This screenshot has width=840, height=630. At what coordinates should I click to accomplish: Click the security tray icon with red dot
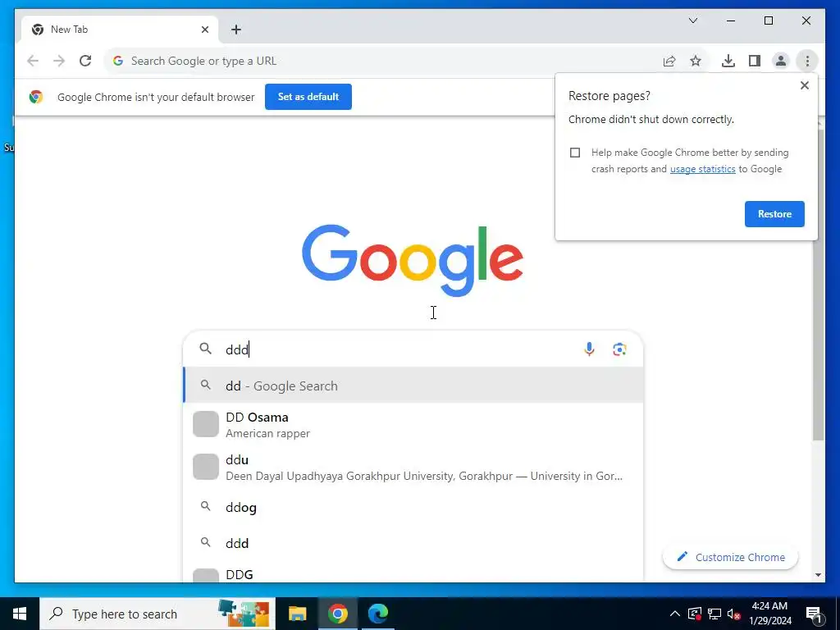click(x=694, y=614)
